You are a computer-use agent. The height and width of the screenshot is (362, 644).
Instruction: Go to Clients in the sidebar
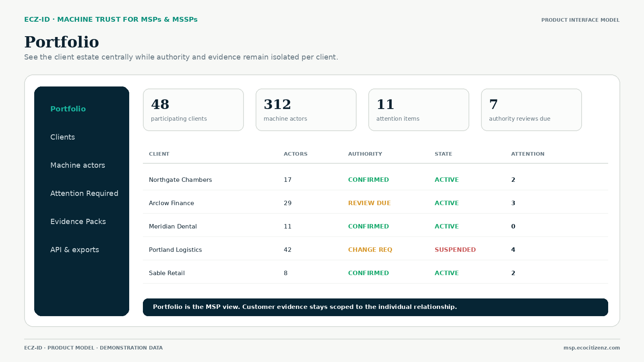coord(62,137)
